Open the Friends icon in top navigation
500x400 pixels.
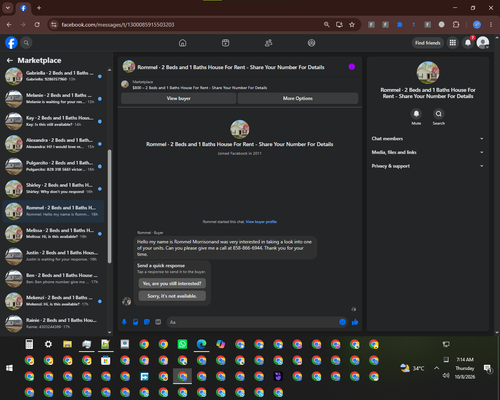pos(268,43)
